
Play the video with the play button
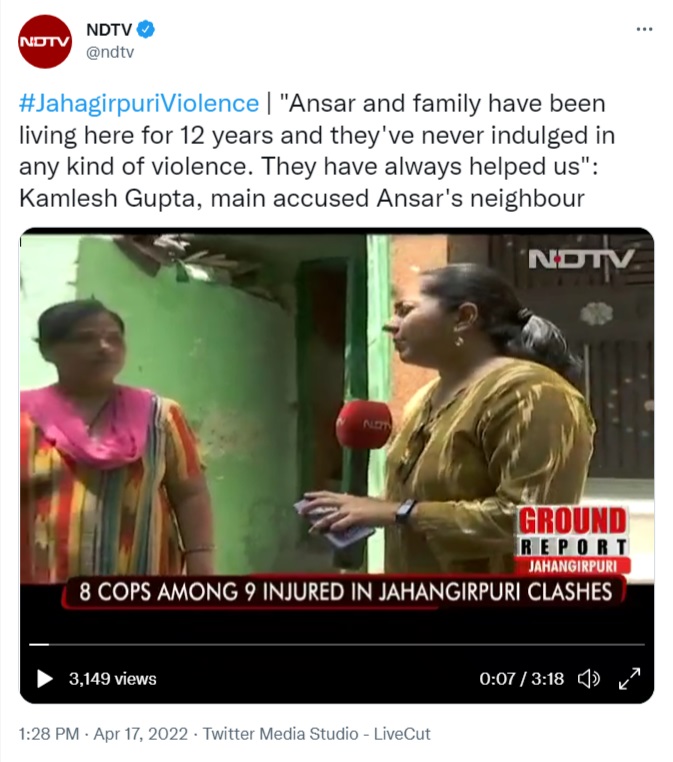tap(45, 679)
